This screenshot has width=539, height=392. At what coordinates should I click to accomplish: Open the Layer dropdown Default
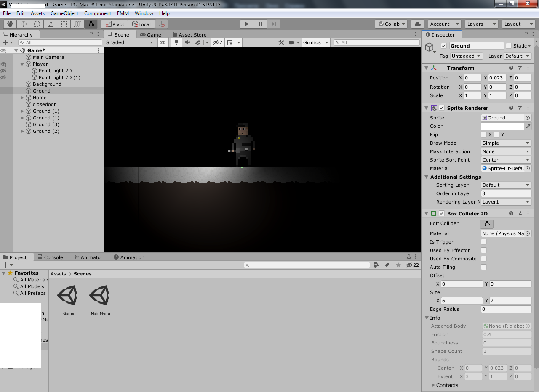[518, 56]
